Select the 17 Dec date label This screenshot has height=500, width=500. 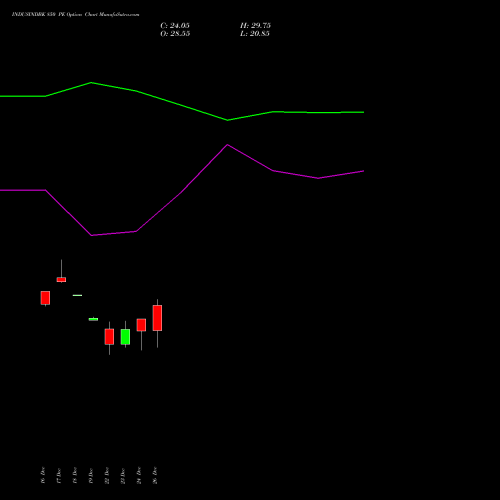(59, 475)
